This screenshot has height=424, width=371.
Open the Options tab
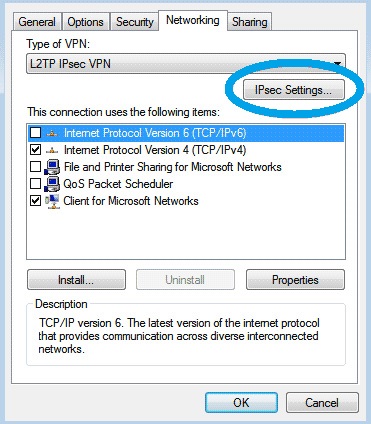[86, 22]
